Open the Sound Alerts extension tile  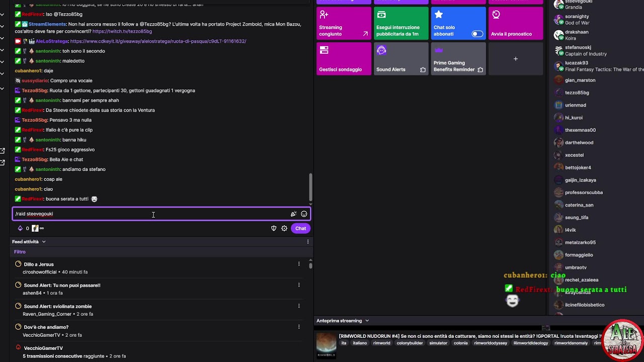401,59
